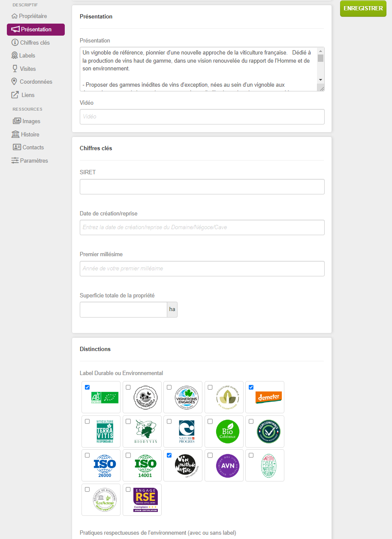Click the Bio Cohérence logo

[227, 432]
